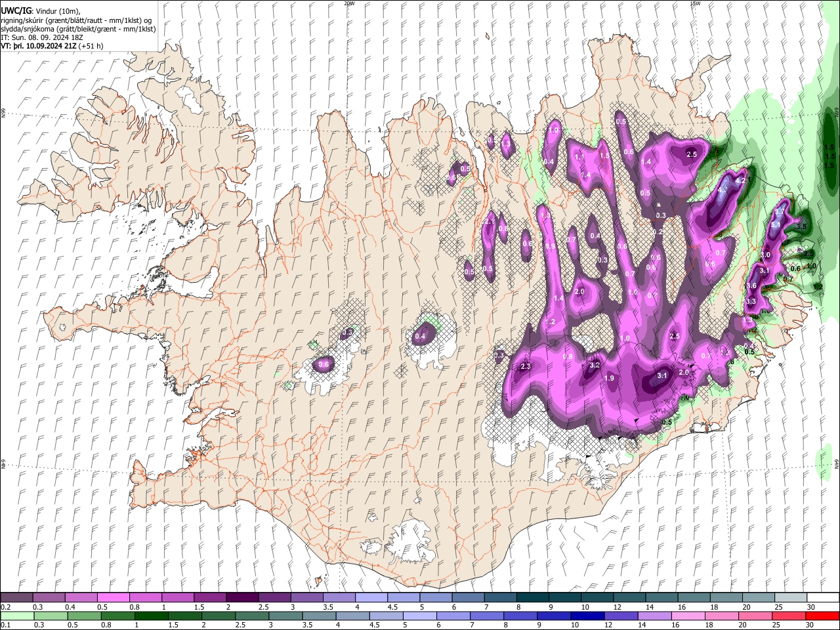Screen dimensions: 840x630
Task: Select the pale green 0.1–0.3 swatch in lower legend
Action: [x=18, y=616]
